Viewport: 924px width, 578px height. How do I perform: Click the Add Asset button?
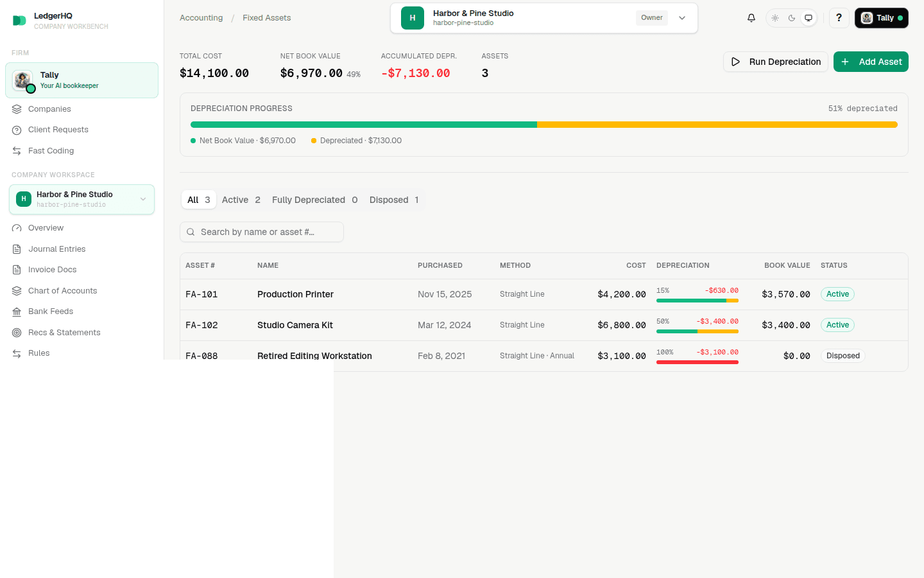tap(871, 62)
